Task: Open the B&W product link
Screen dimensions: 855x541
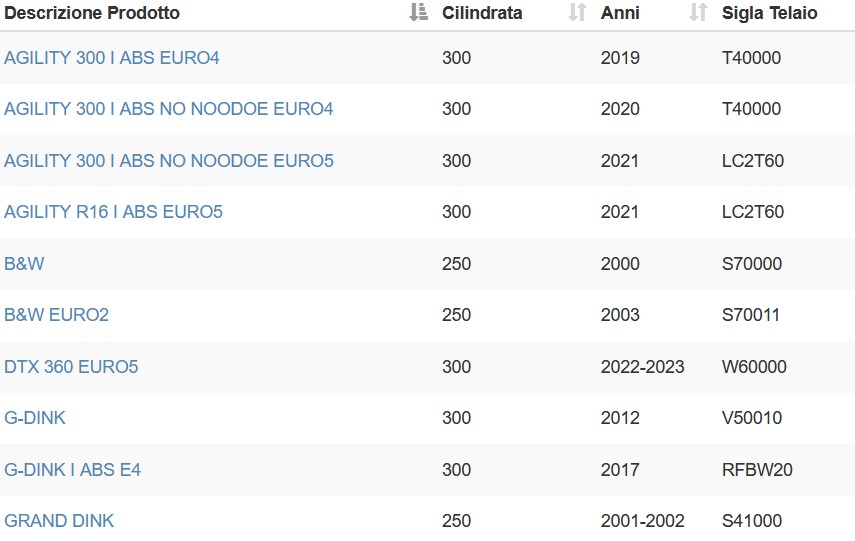Action: coord(24,263)
